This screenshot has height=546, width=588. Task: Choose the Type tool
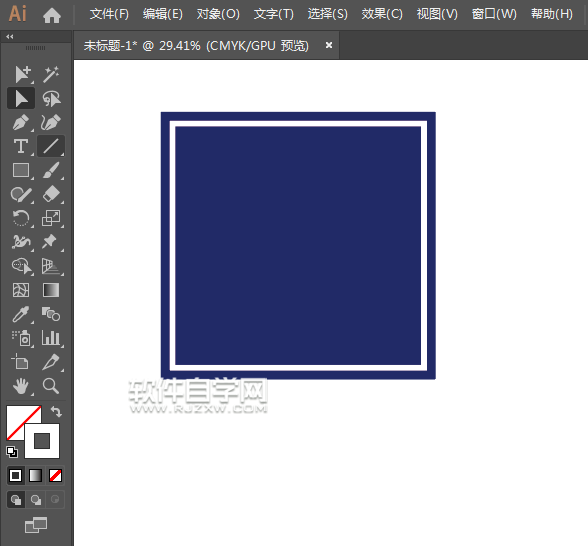pos(21,146)
